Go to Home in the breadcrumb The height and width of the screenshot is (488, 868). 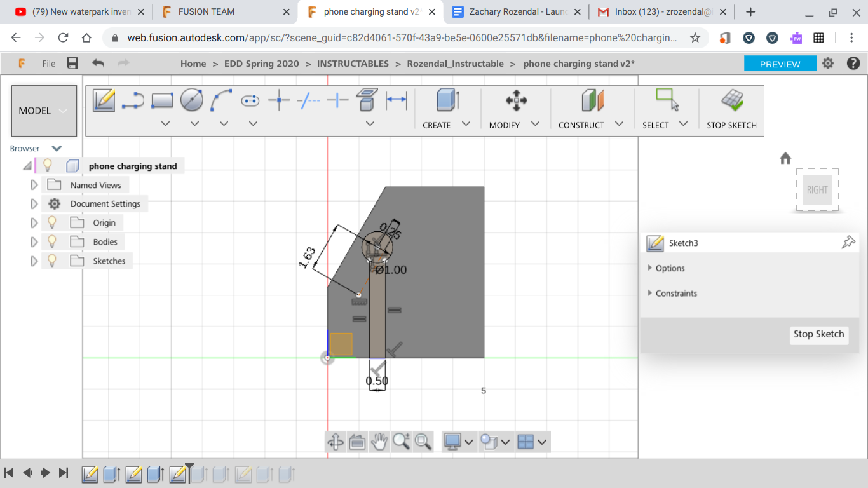[x=193, y=64]
